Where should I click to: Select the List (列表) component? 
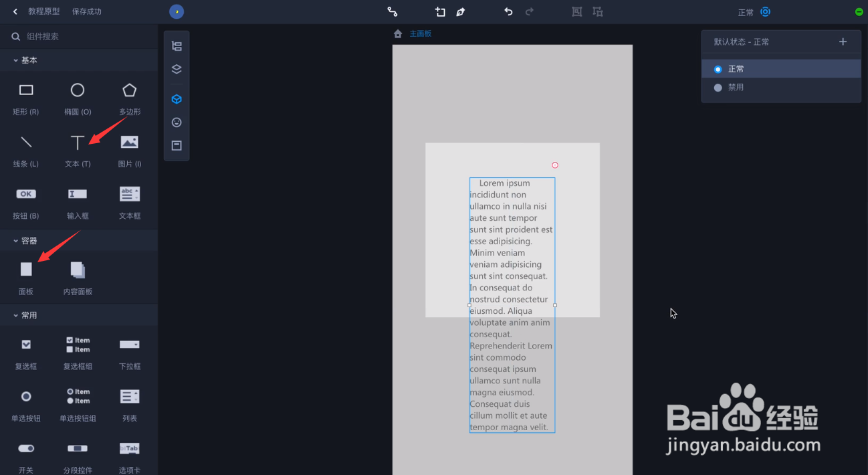tap(130, 404)
